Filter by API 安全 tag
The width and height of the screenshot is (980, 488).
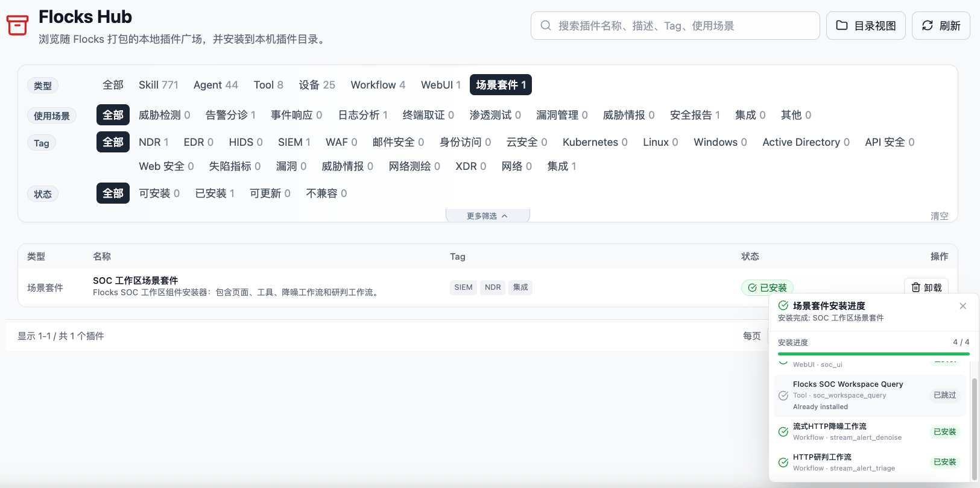pos(890,142)
